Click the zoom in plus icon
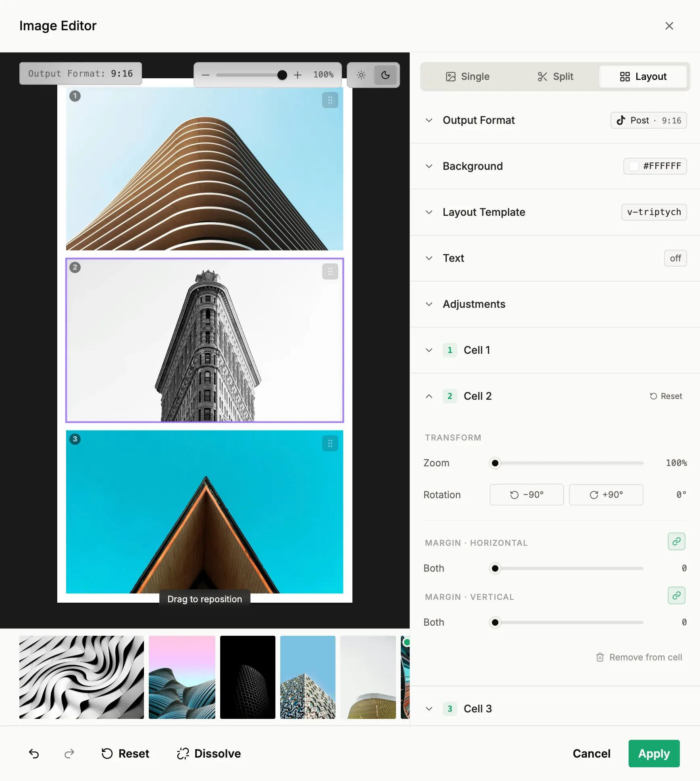 click(298, 75)
